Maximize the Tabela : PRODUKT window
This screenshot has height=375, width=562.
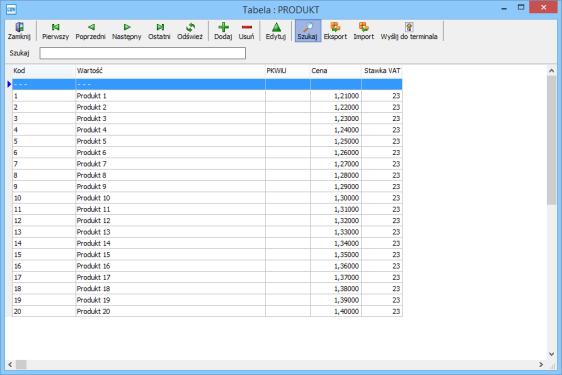click(x=521, y=8)
